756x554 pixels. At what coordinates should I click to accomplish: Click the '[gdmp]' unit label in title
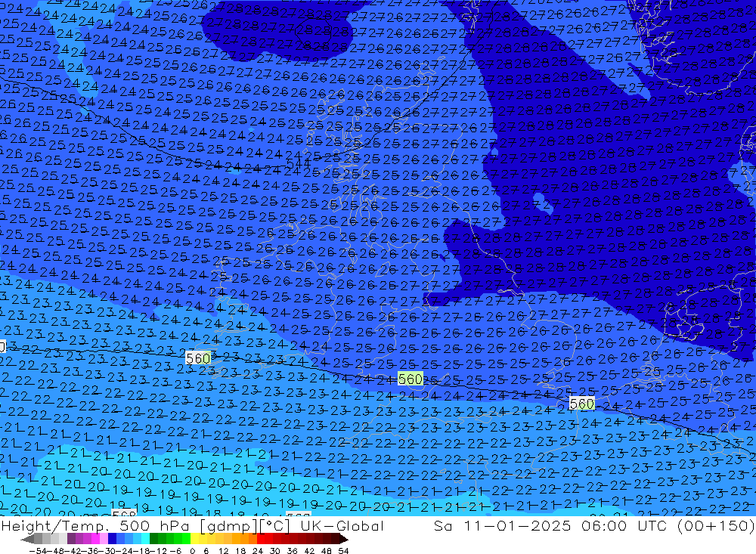(x=229, y=525)
